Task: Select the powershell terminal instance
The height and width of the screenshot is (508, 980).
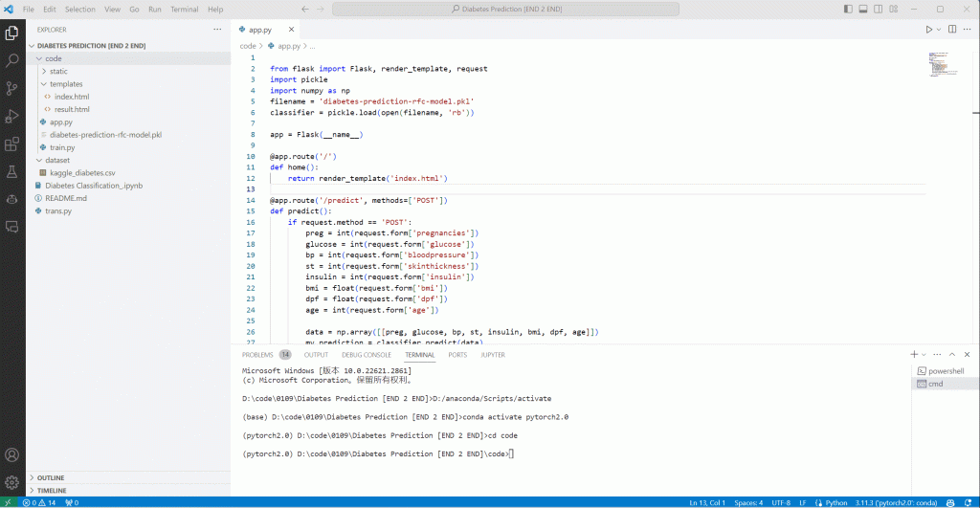Action: tap(945, 370)
